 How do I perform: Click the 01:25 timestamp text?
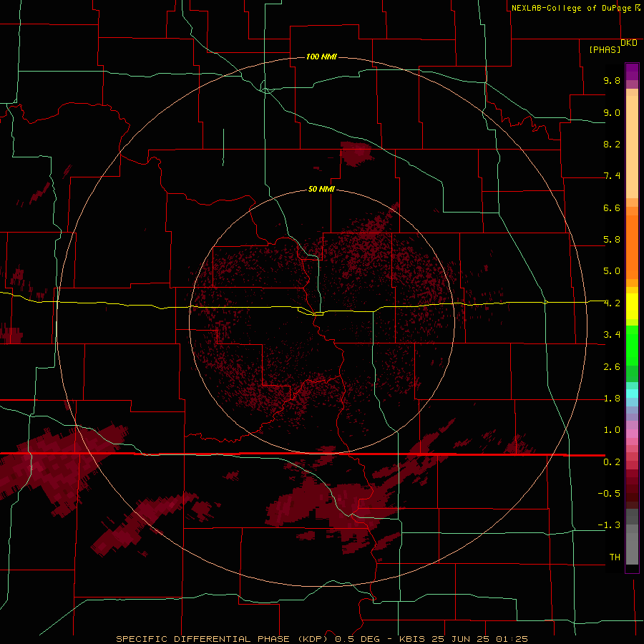click(512, 639)
